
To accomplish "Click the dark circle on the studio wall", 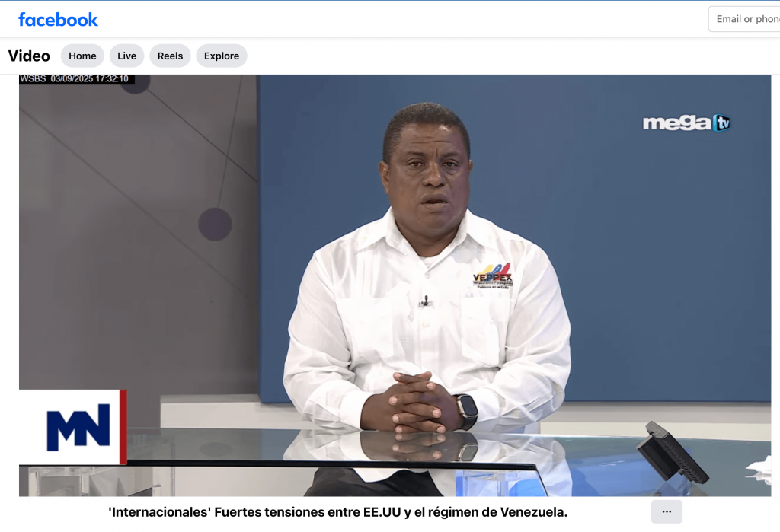I will (215, 224).
